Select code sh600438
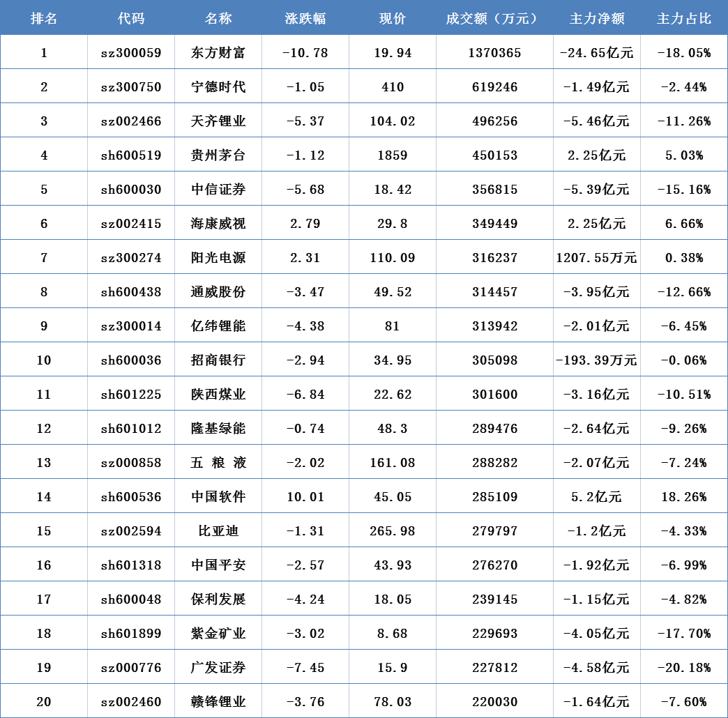This screenshot has height=718, width=728. (x=131, y=292)
